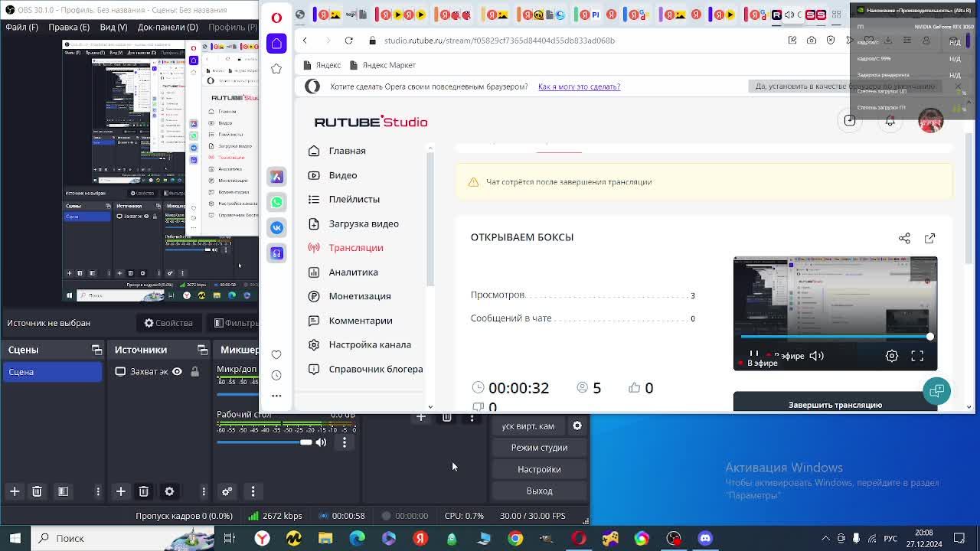Mute Рабочий стол audio speaker
The width and height of the screenshot is (980, 551).
pyautogui.click(x=321, y=442)
